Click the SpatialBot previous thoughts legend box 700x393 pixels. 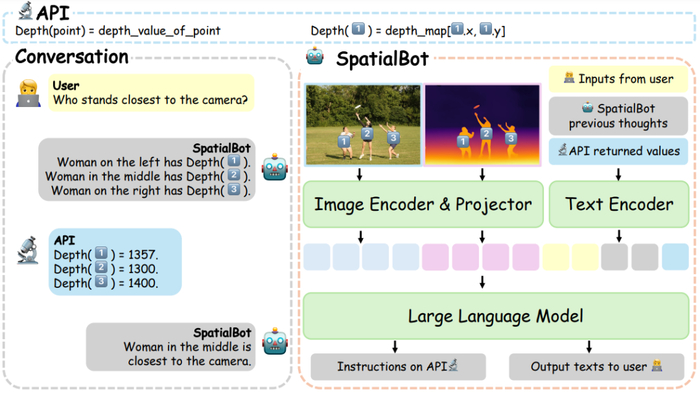pos(618,116)
